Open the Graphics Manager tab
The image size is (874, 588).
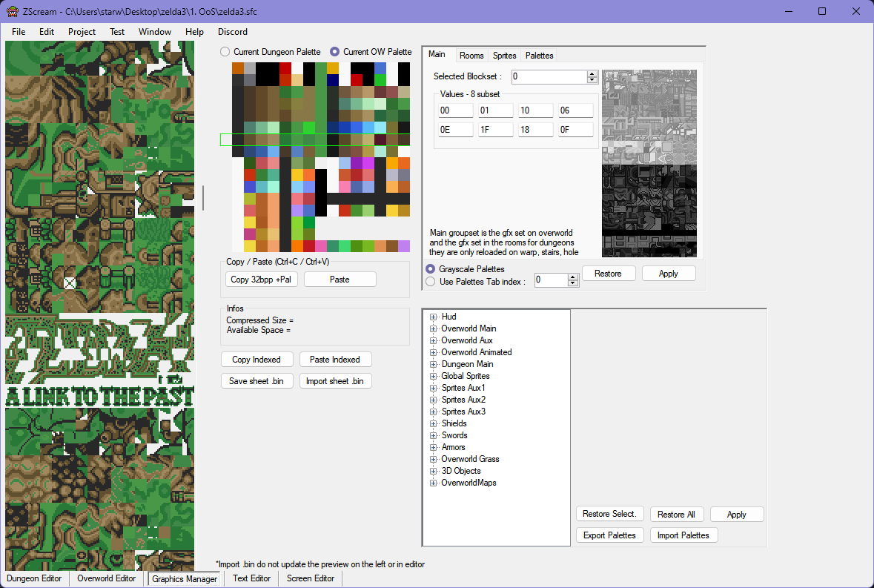tap(185, 579)
